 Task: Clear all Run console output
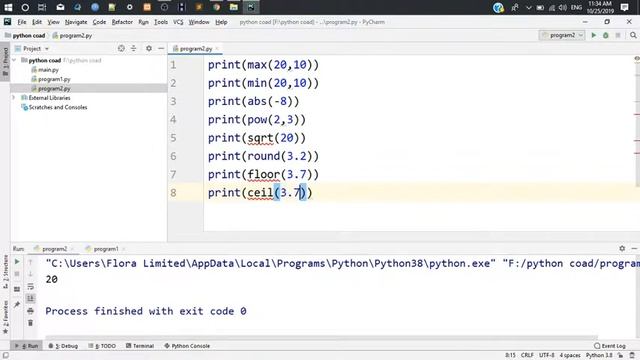(31, 323)
